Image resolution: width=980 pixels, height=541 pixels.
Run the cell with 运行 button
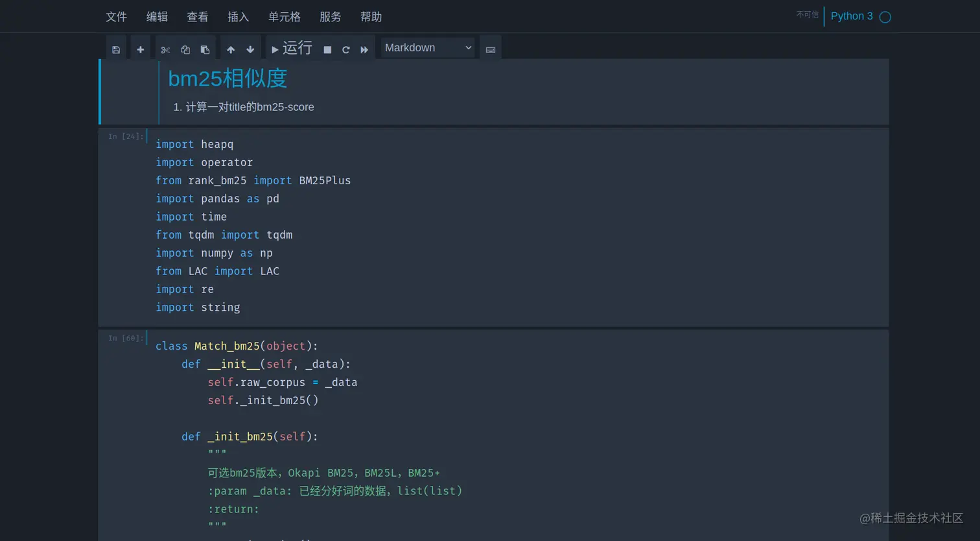(292, 49)
